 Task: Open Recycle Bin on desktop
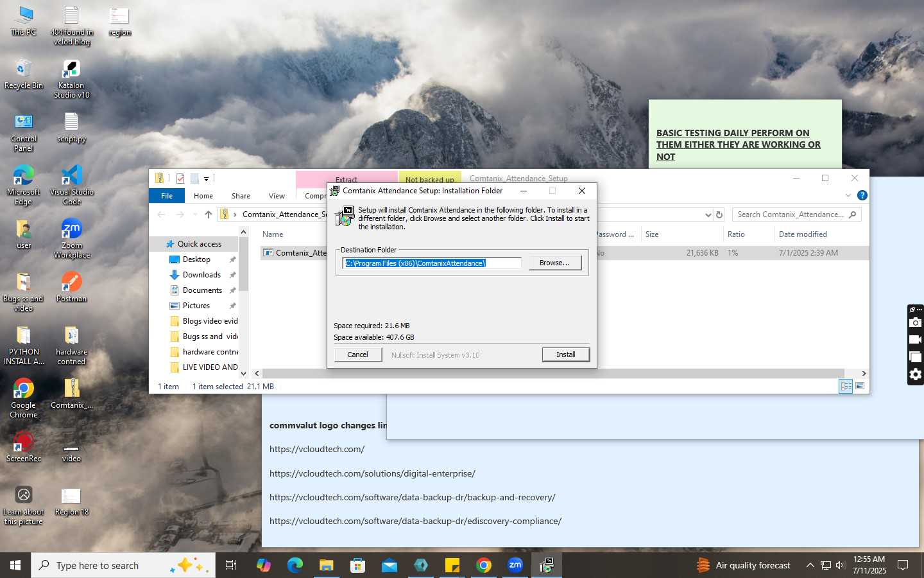24,74
